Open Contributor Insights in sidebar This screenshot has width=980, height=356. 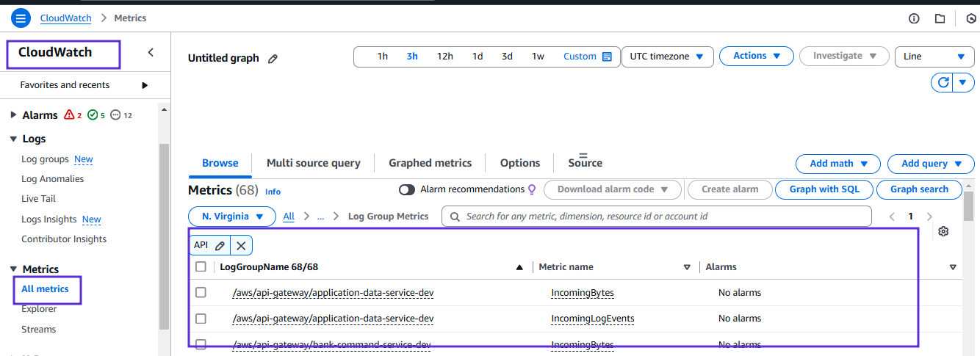click(64, 239)
